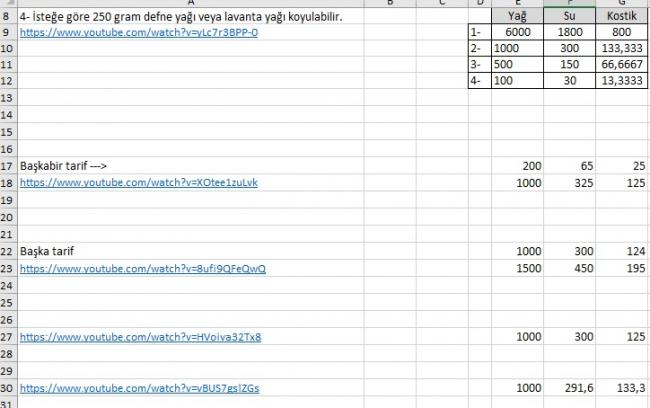The width and height of the screenshot is (650, 408).
Task: Select the cell with value 133,333
Action: [x=622, y=48]
